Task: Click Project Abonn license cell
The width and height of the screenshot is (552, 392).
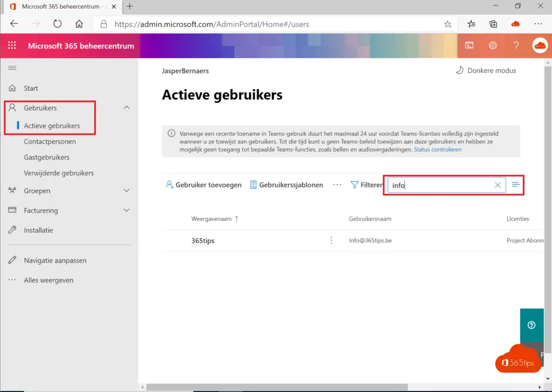Action: click(x=525, y=240)
